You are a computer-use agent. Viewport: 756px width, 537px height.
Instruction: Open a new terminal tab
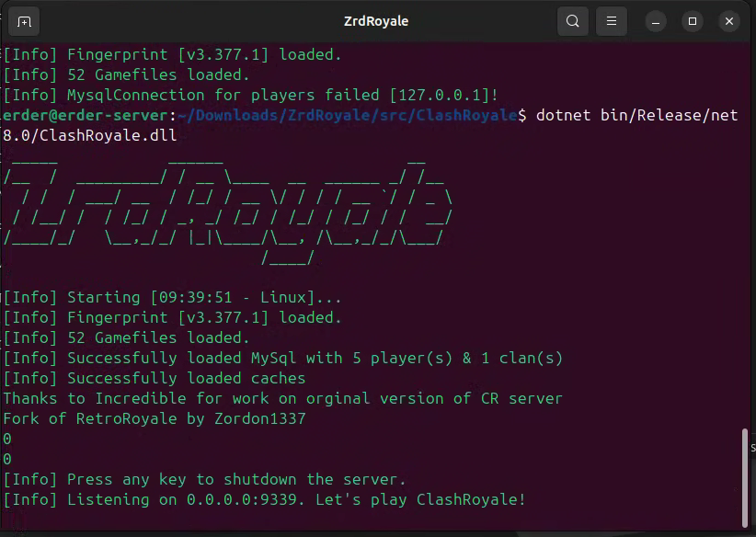[x=24, y=22]
